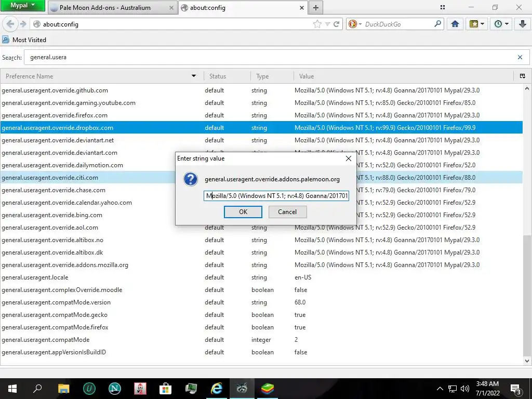Go forward one page

point(23,24)
